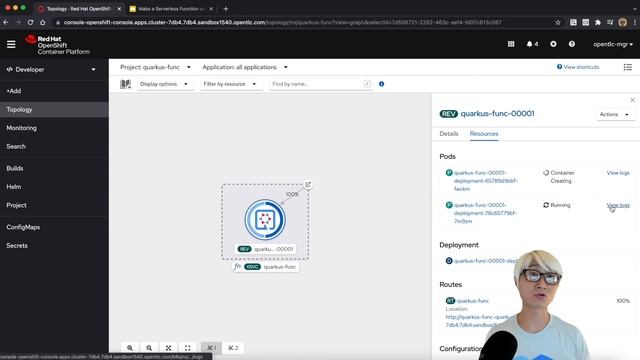Open the application launcher grid icon

pyautogui.click(x=511, y=44)
